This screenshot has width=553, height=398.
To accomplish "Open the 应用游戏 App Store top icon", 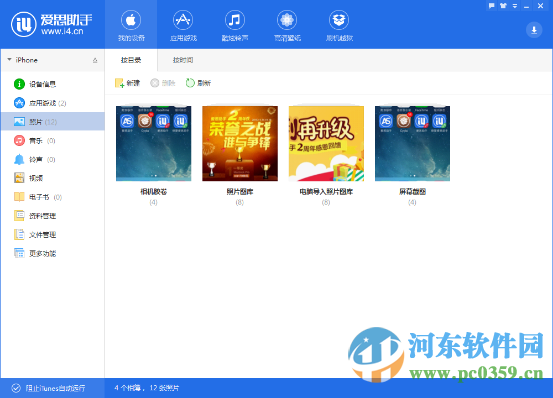I will [x=183, y=20].
